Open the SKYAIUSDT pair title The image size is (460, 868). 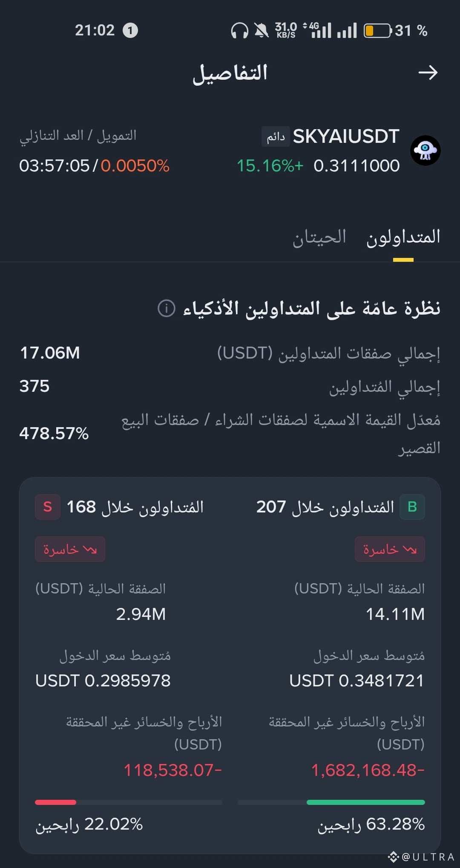(346, 136)
